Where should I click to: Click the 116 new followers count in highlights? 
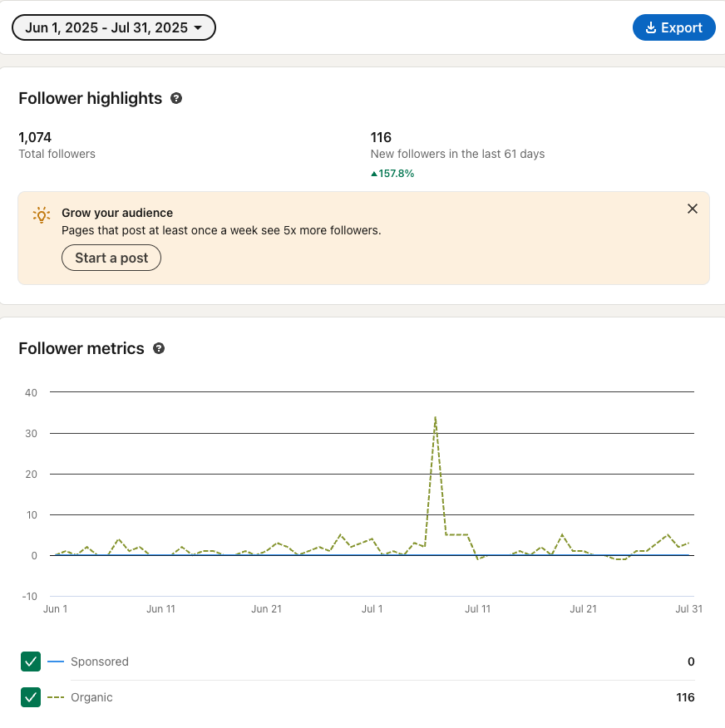381,137
